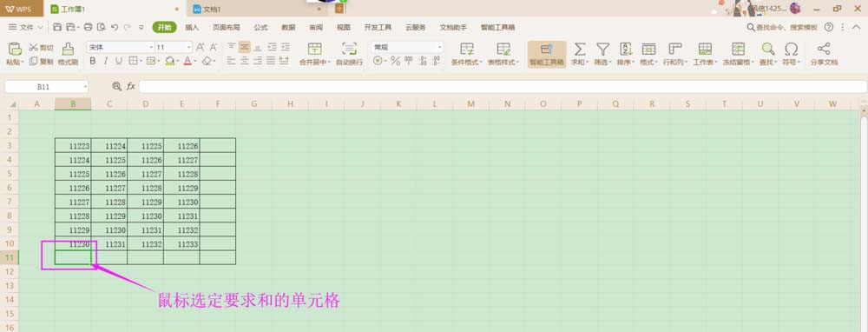
Task: Click the increase decimal places icon
Action: (423, 62)
